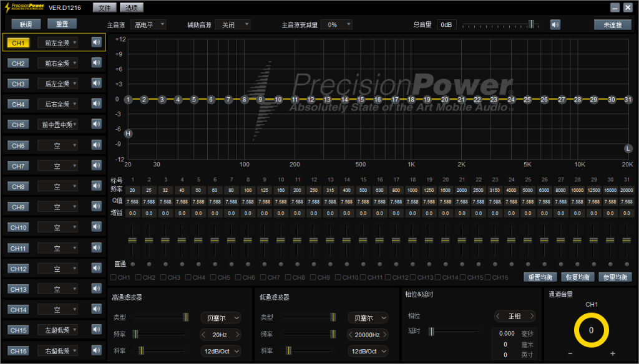Check the CH10 link checkbox
The width and height of the screenshot is (639, 364).
pyautogui.click(x=338, y=277)
